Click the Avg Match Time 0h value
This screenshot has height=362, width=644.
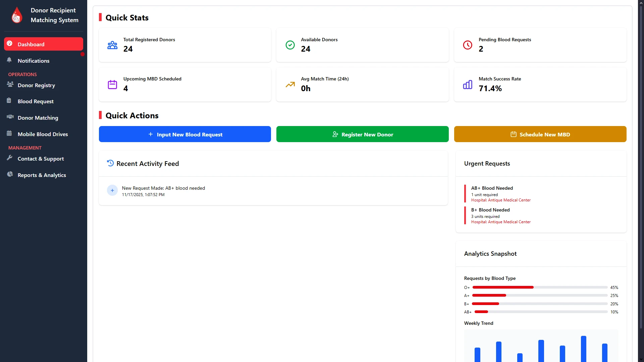point(306,88)
